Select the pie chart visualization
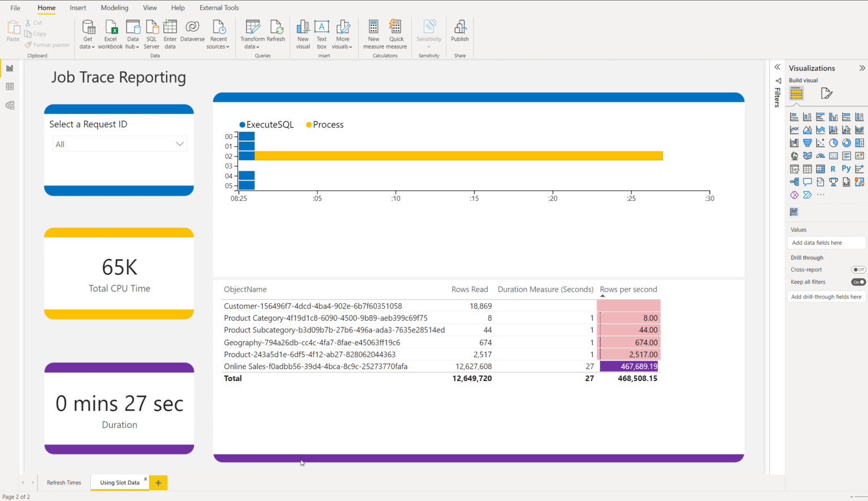 coord(834,143)
